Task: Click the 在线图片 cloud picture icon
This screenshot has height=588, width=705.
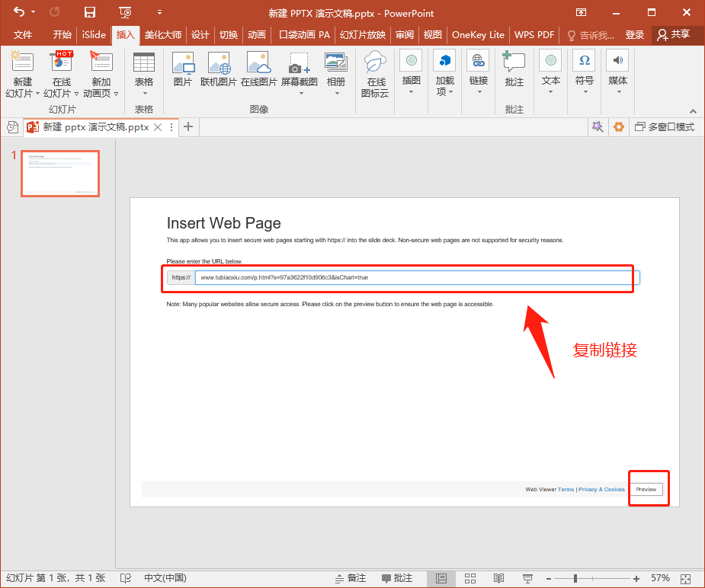Action: pyautogui.click(x=259, y=63)
